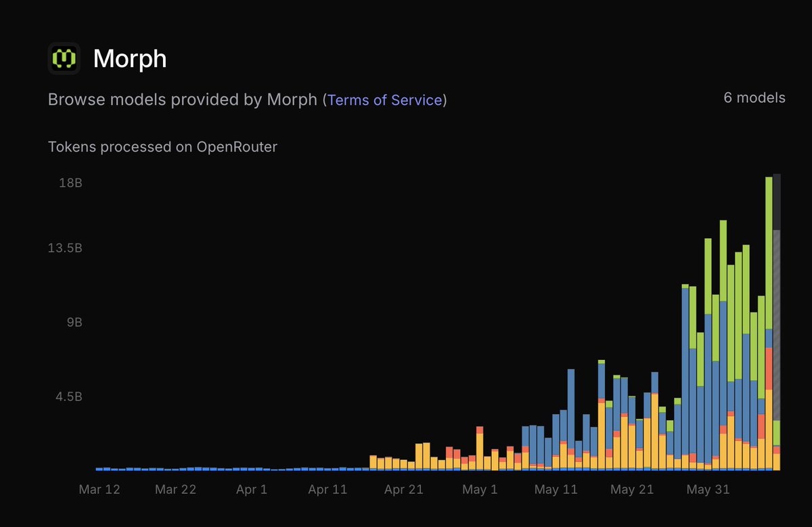812x527 pixels.
Task: Open the Terms of Service link
Action: 384,99
